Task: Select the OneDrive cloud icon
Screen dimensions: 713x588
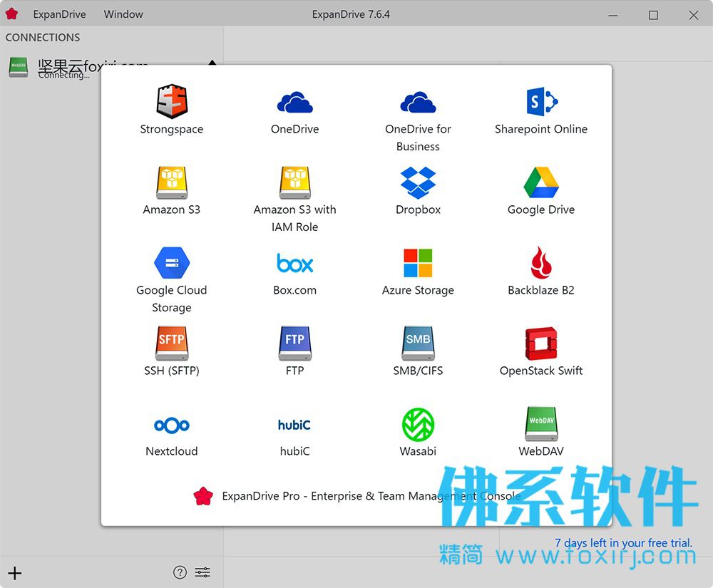Action: [294, 102]
